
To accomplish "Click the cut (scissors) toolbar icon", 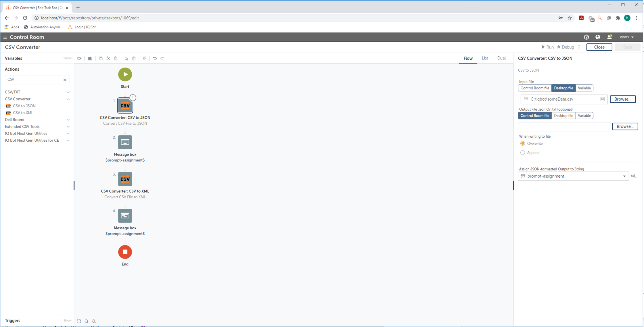I will pos(108,58).
